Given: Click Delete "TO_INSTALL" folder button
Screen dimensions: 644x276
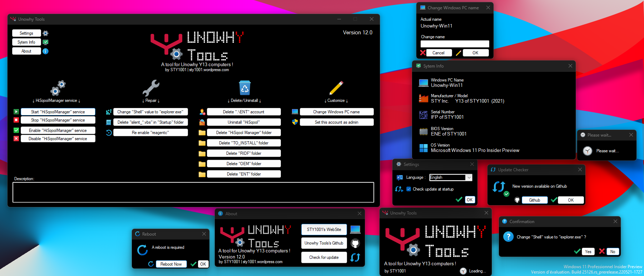Looking at the screenshot, I should [x=244, y=143].
